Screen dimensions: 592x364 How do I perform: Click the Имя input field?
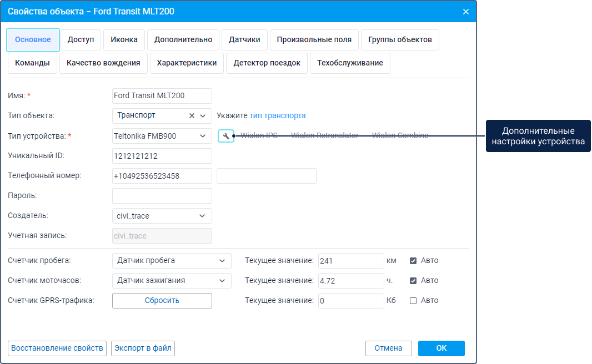162,96
